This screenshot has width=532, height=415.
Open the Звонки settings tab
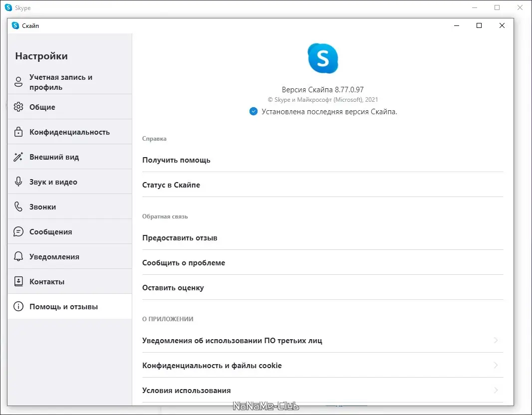click(70, 207)
